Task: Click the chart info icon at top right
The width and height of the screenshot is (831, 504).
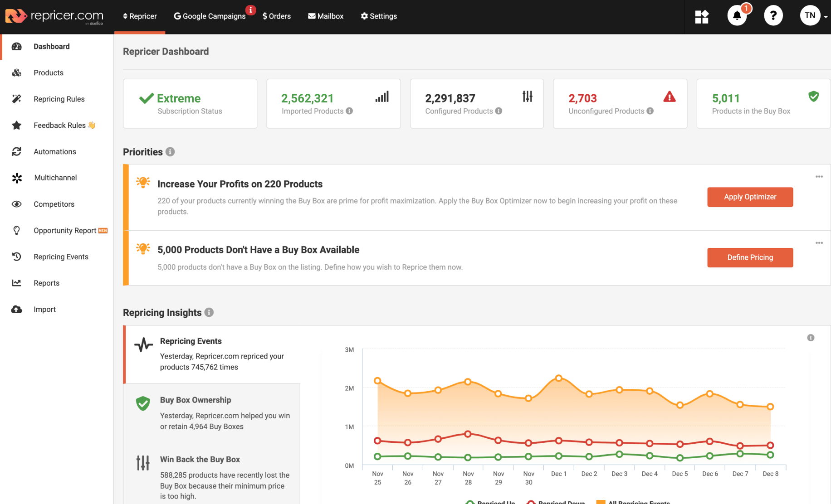Action: coord(811,338)
